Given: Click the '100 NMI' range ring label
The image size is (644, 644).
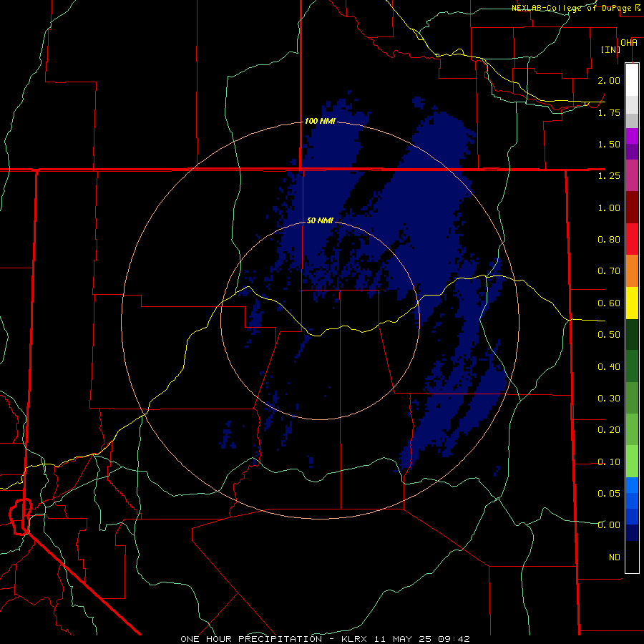Looking at the screenshot, I should pyautogui.click(x=320, y=121).
